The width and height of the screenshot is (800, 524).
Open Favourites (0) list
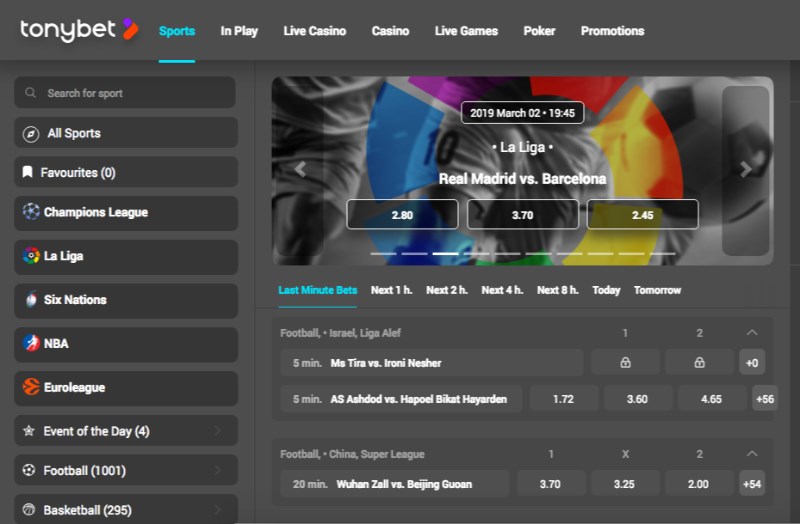click(126, 172)
